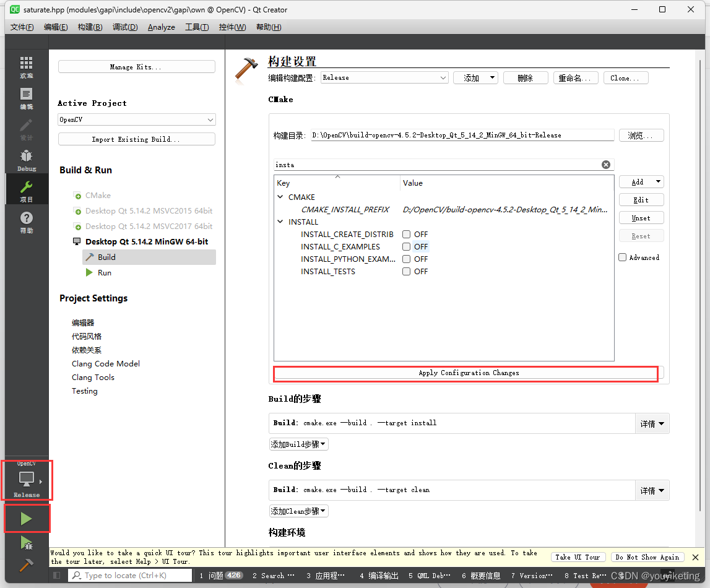Image resolution: width=710 pixels, height=588 pixels.
Task: Open the Welcome mode in sidebar
Action: (x=26, y=67)
